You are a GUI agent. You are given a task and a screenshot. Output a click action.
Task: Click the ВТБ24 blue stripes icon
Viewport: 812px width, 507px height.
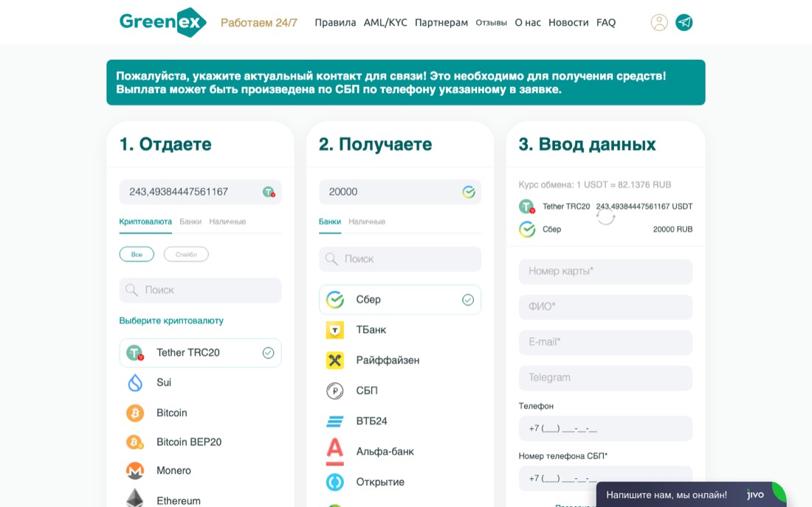click(x=335, y=421)
